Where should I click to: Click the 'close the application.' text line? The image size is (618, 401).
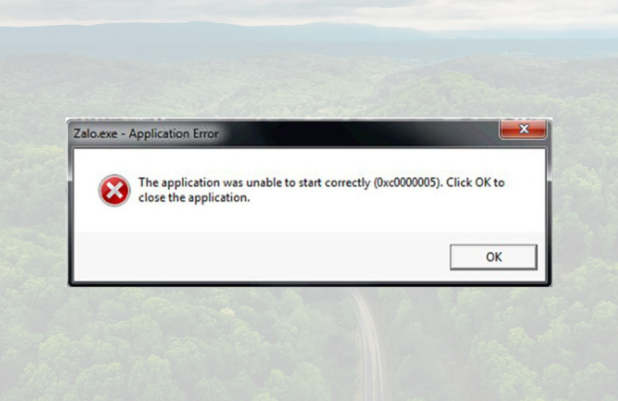click(x=194, y=198)
